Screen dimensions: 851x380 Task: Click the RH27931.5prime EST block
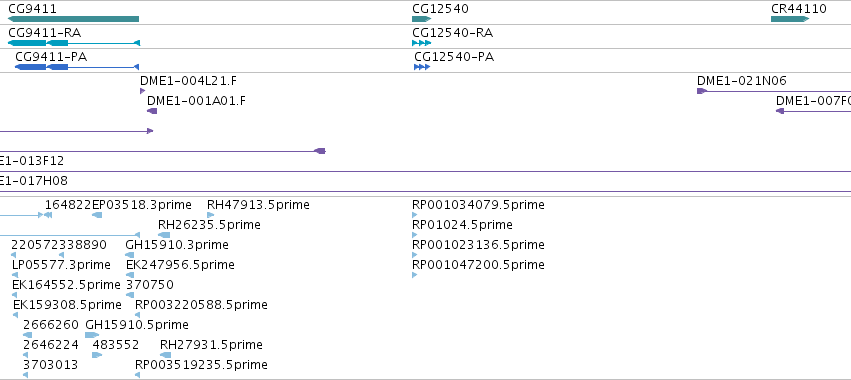pyautogui.click(x=165, y=355)
